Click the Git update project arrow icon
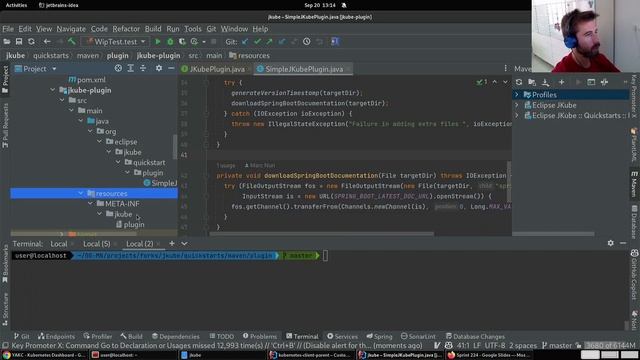The width and height of the screenshot is (640, 360). click(x=245, y=42)
